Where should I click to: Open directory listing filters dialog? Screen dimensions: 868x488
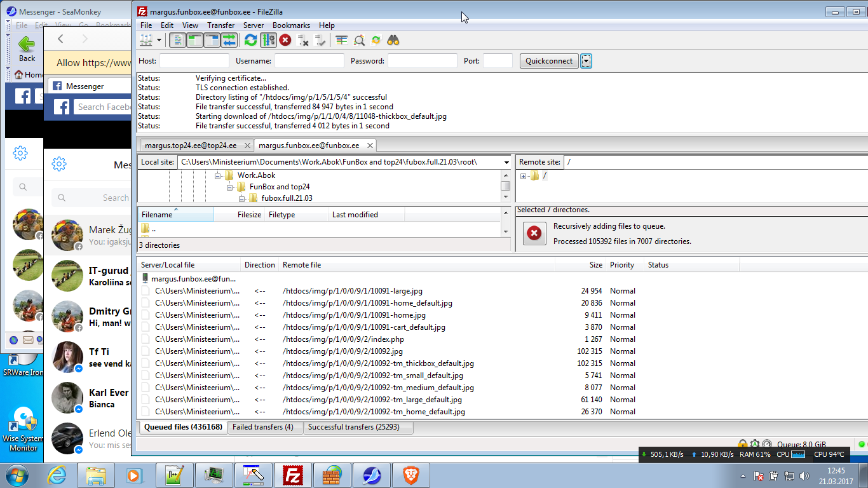342,40
